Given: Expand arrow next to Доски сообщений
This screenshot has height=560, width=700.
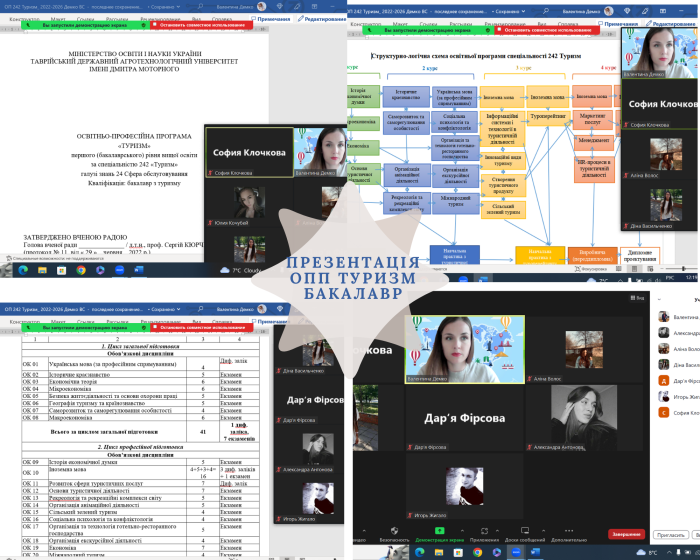Looking at the screenshot, I should [543, 531].
